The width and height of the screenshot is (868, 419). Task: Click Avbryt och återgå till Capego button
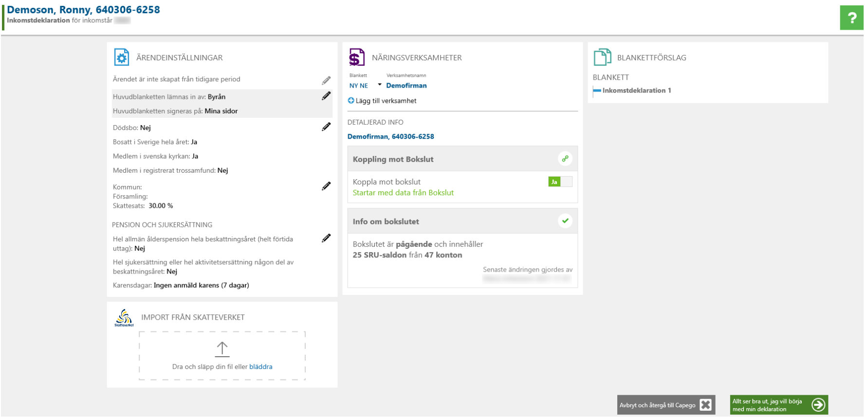pyautogui.click(x=666, y=405)
